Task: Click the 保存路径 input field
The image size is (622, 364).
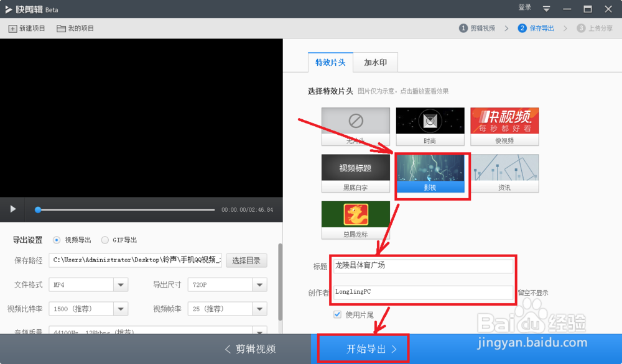Action: click(135, 260)
